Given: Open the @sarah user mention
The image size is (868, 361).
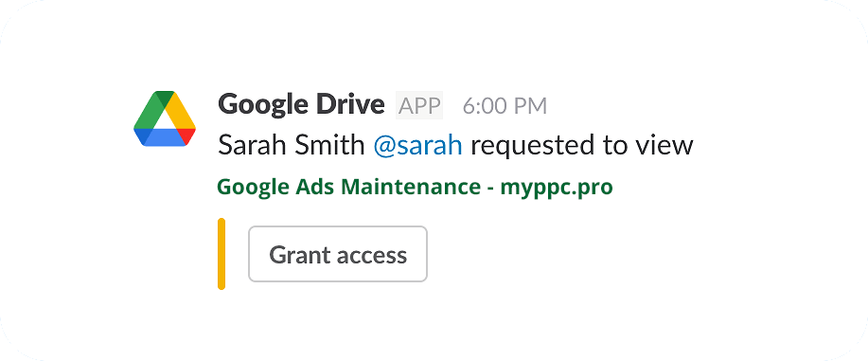Looking at the screenshot, I should pyautogui.click(x=418, y=146).
